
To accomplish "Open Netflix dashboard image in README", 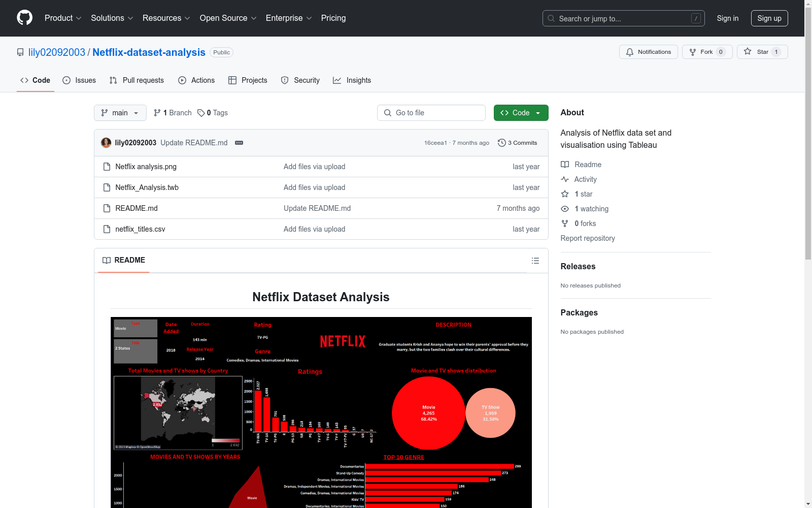I will click(321, 412).
